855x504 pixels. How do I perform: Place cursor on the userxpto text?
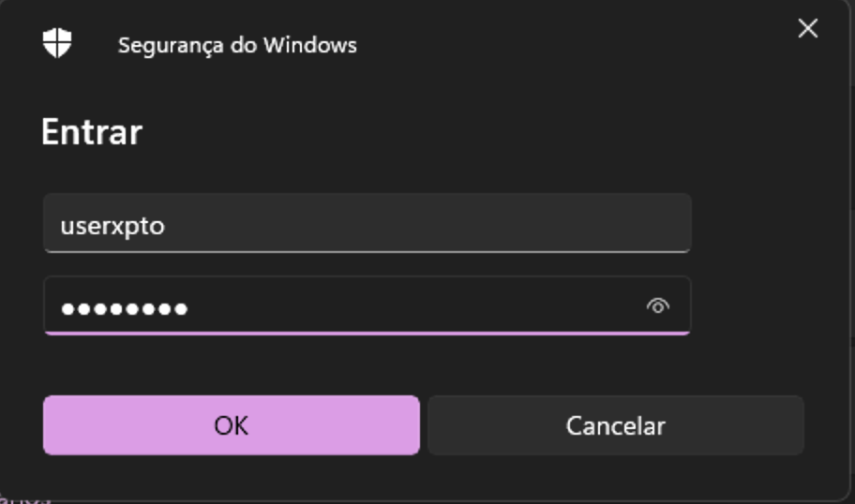tap(112, 226)
